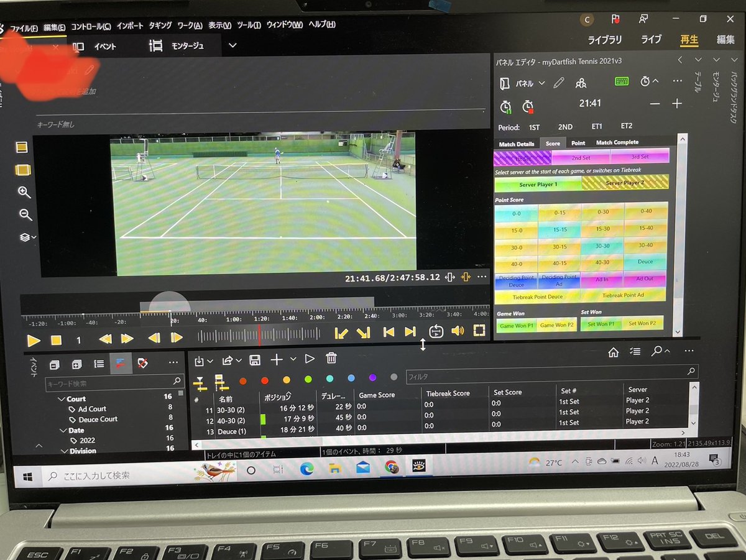The height and width of the screenshot is (560, 746).
Task: Collapse the Date category in the keyword tree
Action: 62,430
